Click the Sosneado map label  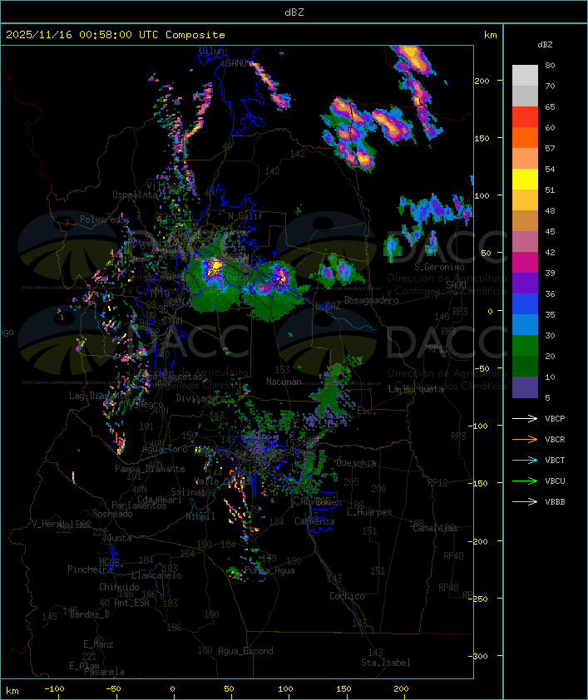coord(112,514)
